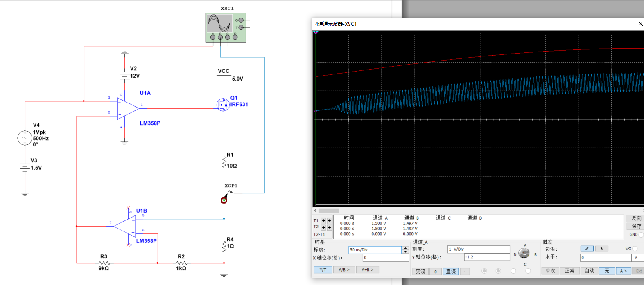
Task: Select the VCC 5.0V power symbol
Action: coord(224,76)
